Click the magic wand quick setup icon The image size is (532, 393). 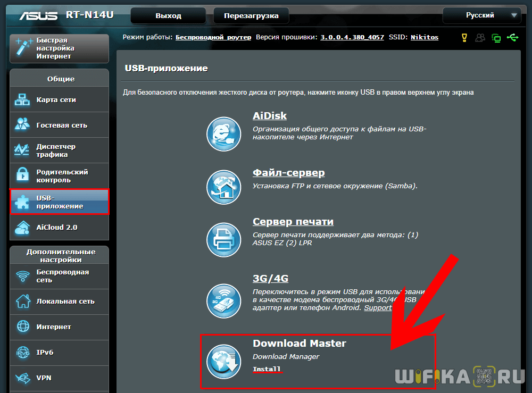click(x=23, y=47)
